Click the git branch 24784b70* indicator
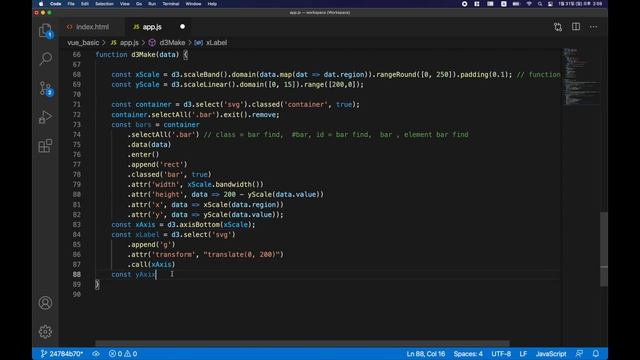 (62, 353)
